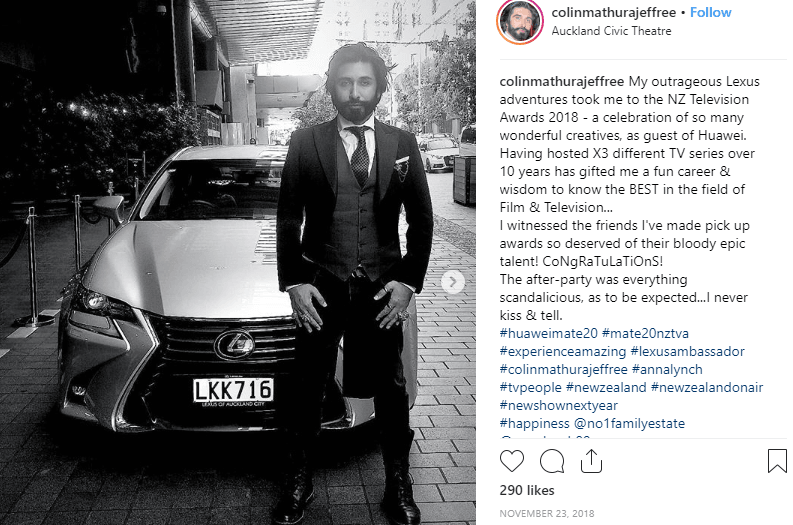Viewport: 793px width, 525px height.
Task: Open the November 23, 2018 timestamp
Action: click(x=547, y=513)
